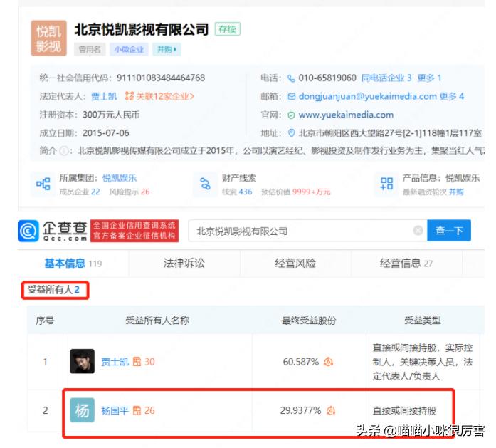The image size is (496, 448).
Task: Open www.yuekaimedia.com website link
Action: [346, 115]
